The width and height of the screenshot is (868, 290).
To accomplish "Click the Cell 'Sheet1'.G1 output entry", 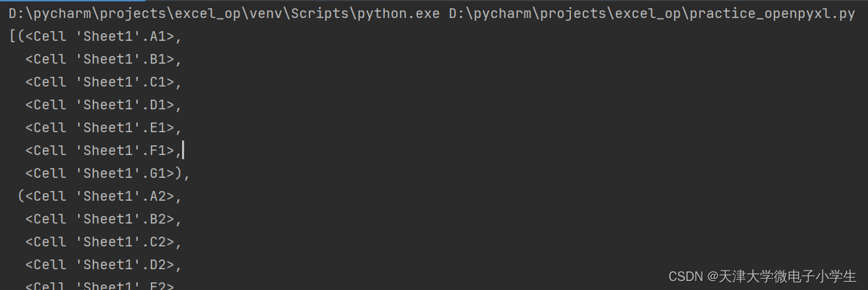I will 107,174.
